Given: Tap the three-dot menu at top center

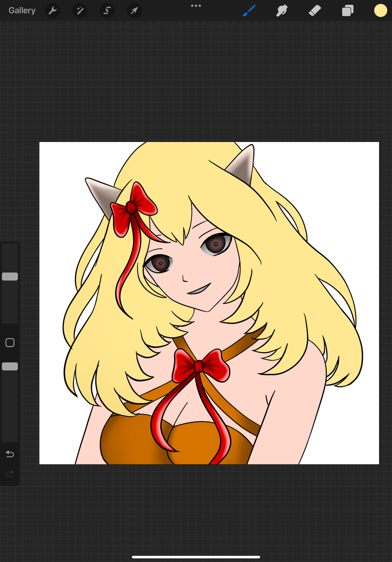Looking at the screenshot, I should tap(196, 6).
